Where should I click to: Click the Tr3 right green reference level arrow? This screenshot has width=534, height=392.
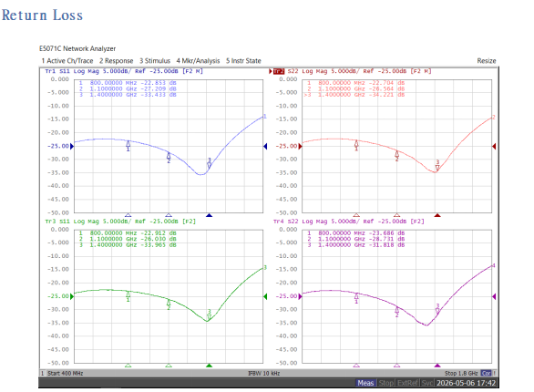coord(265,296)
